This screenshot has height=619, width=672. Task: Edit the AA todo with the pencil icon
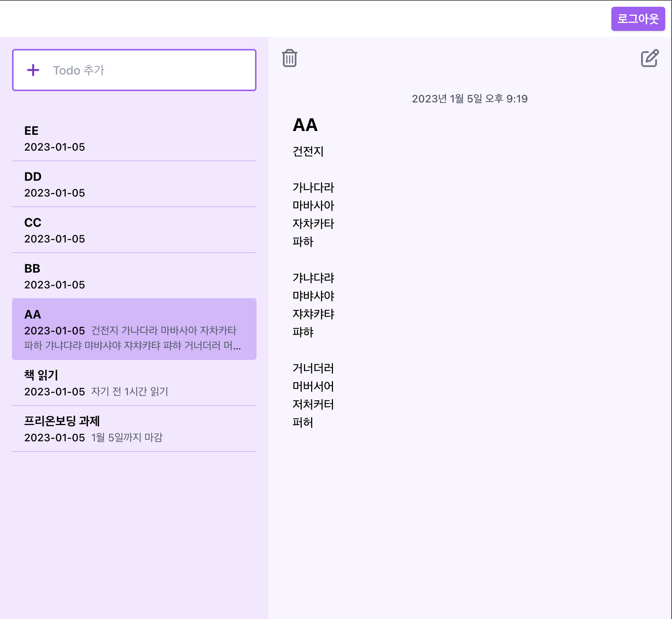point(650,58)
